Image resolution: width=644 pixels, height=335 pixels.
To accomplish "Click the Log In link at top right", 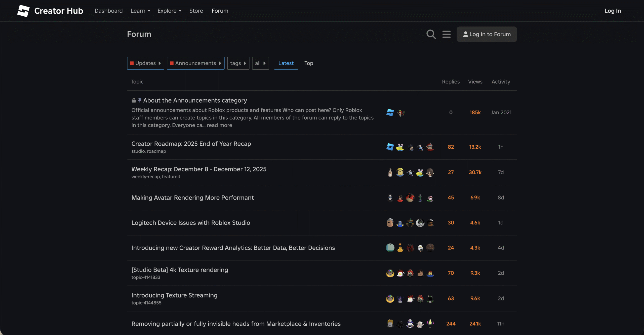I will pos(613,11).
